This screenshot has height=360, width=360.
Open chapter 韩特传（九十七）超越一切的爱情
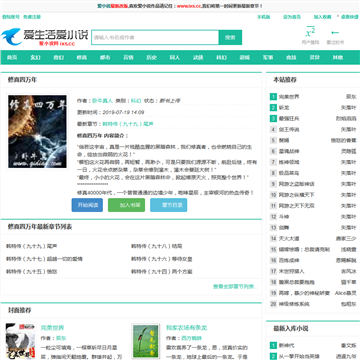tap(44, 259)
